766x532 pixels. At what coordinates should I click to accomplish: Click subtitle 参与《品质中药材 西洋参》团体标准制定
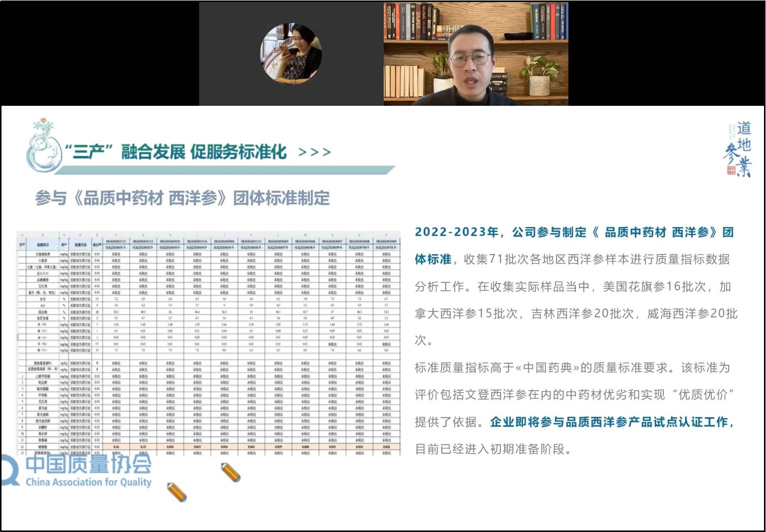click(x=182, y=198)
